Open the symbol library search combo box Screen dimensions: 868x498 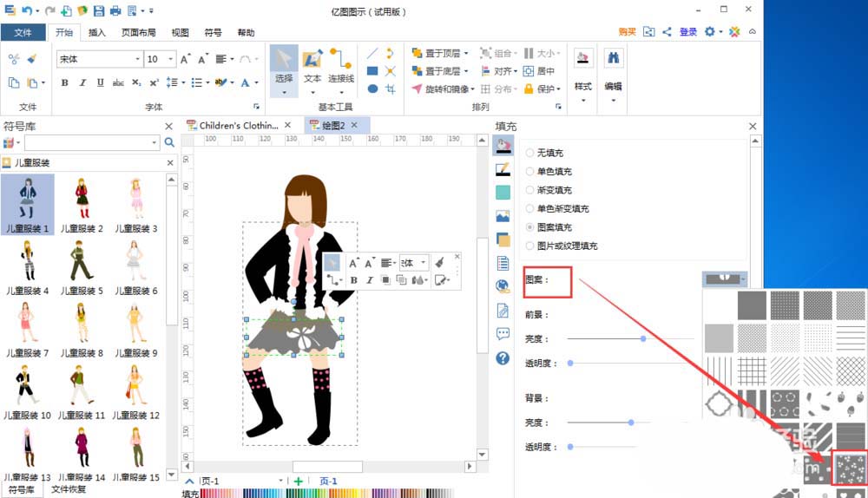click(x=92, y=143)
